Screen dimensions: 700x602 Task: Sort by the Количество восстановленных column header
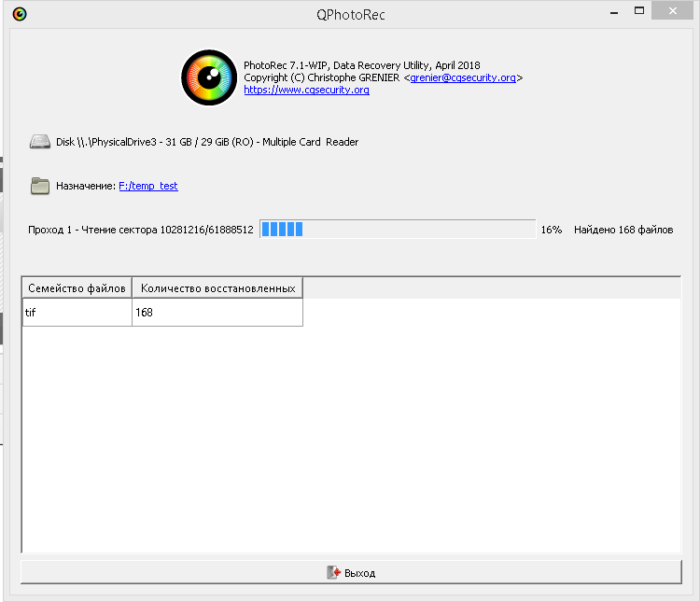[x=217, y=288]
